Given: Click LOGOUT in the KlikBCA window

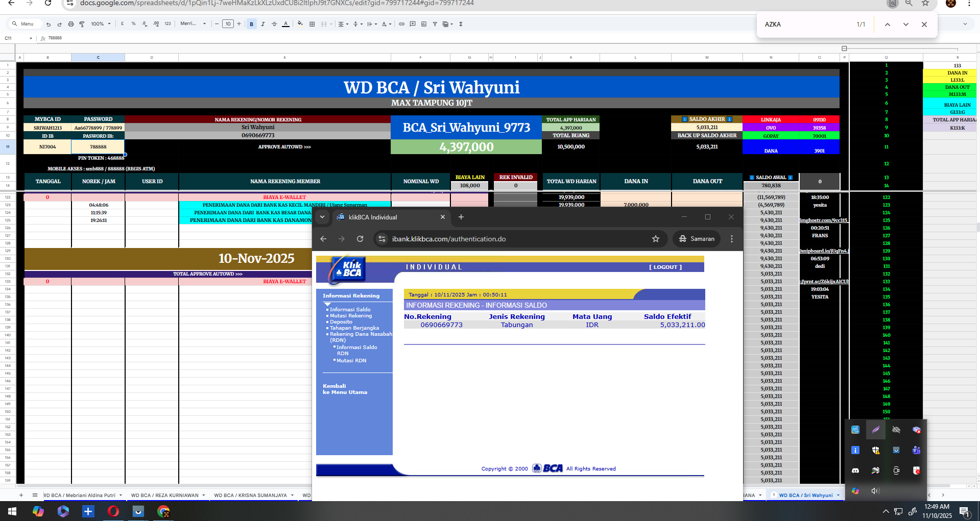Looking at the screenshot, I should (665, 267).
